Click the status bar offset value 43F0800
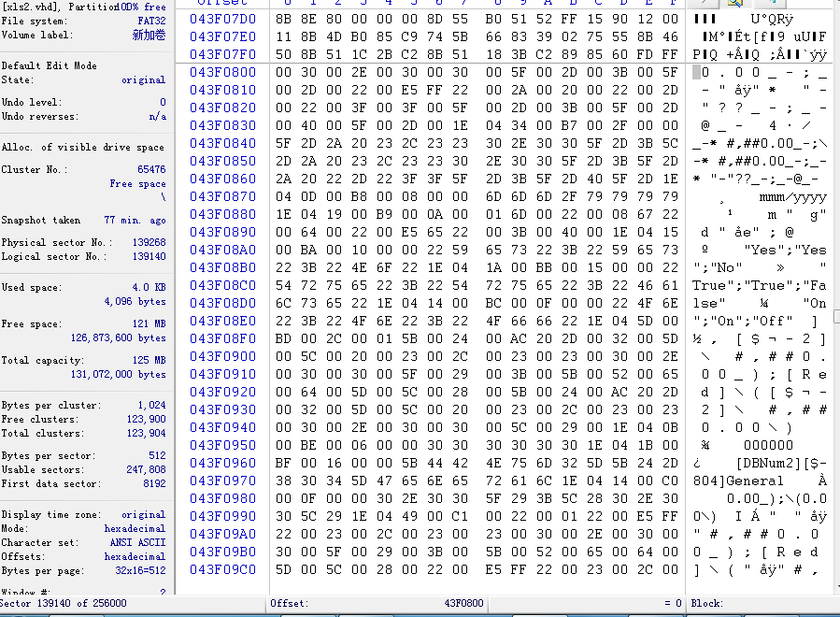Image resolution: width=840 pixels, height=617 pixels. [463, 604]
